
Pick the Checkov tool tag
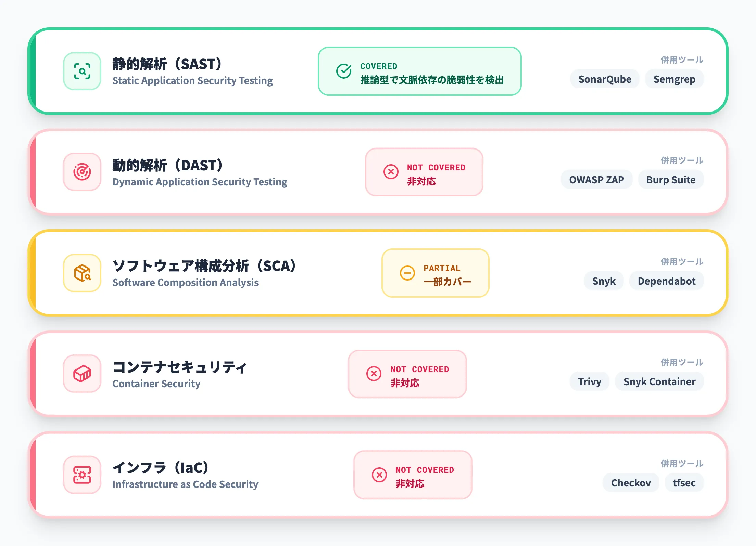pos(631,483)
